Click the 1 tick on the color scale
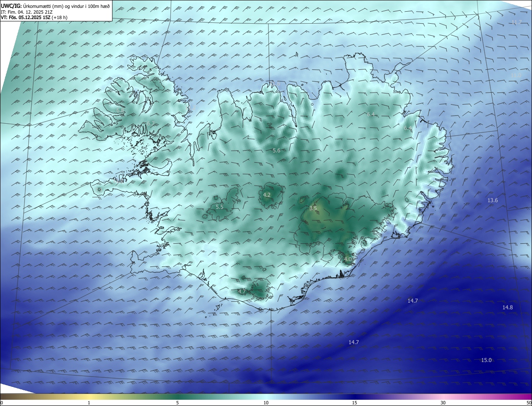The width and height of the screenshot is (532, 406). 89,403
